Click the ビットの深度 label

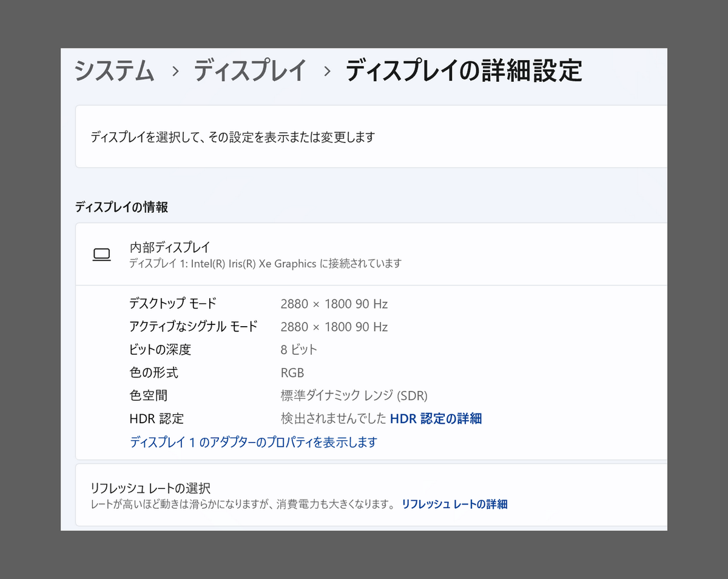pos(160,350)
